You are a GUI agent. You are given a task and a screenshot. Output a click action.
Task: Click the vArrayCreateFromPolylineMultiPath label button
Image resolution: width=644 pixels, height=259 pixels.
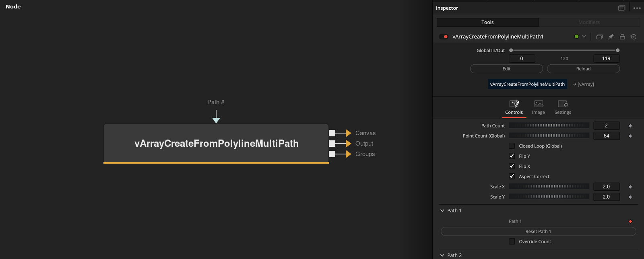(x=527, y=84)
